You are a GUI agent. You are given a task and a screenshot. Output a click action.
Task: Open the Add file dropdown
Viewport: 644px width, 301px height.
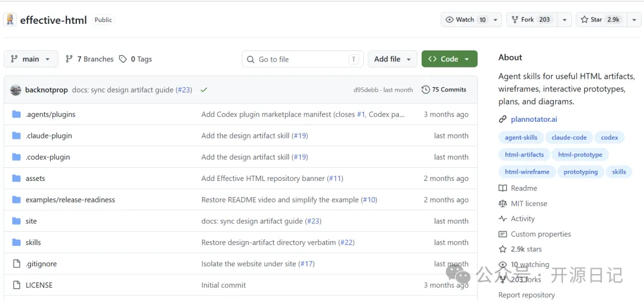[392, 59]
